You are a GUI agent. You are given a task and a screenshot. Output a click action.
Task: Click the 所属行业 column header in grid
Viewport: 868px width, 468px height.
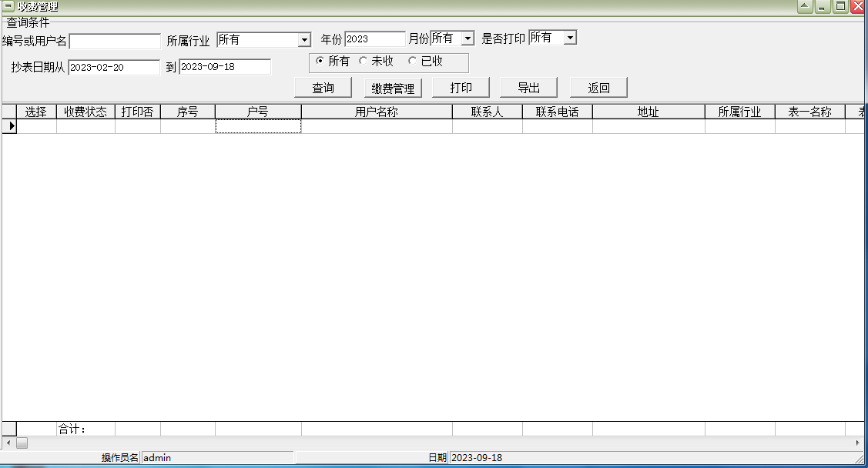coord(739,112)
